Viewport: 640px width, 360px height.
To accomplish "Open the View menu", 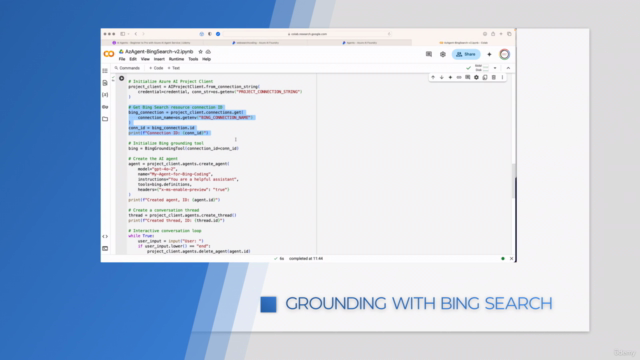I will point(145,59).
